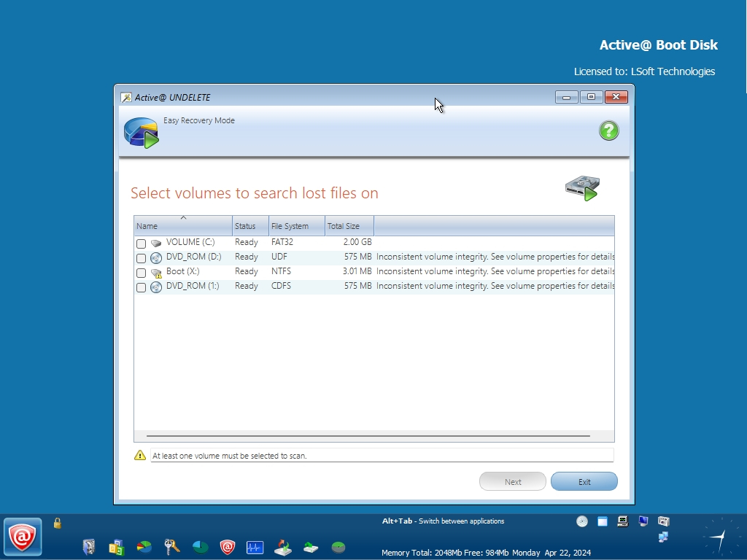Screen dimensions: 747x560
Task: Sort list by File System column
Action: (x=296, y=226)
